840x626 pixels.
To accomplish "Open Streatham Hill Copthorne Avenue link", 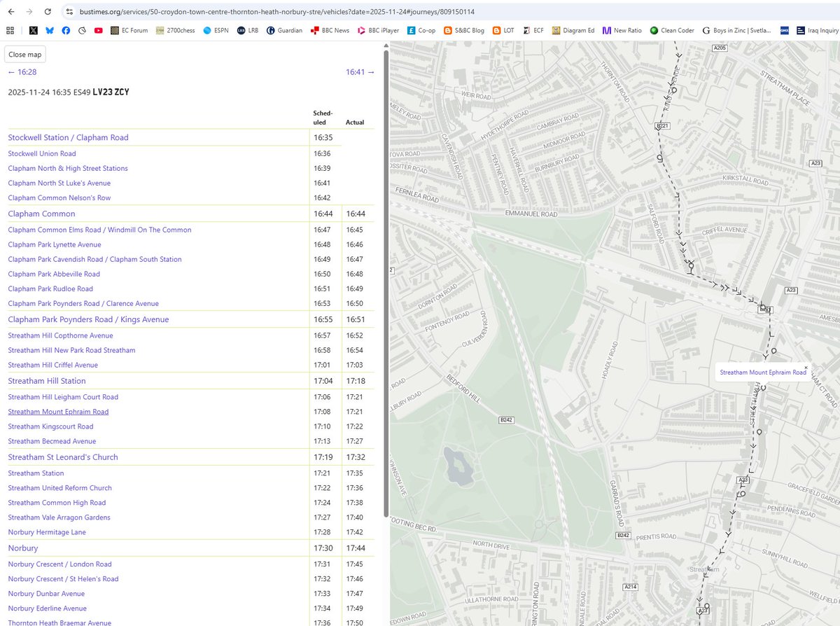I will click(60, 335).
